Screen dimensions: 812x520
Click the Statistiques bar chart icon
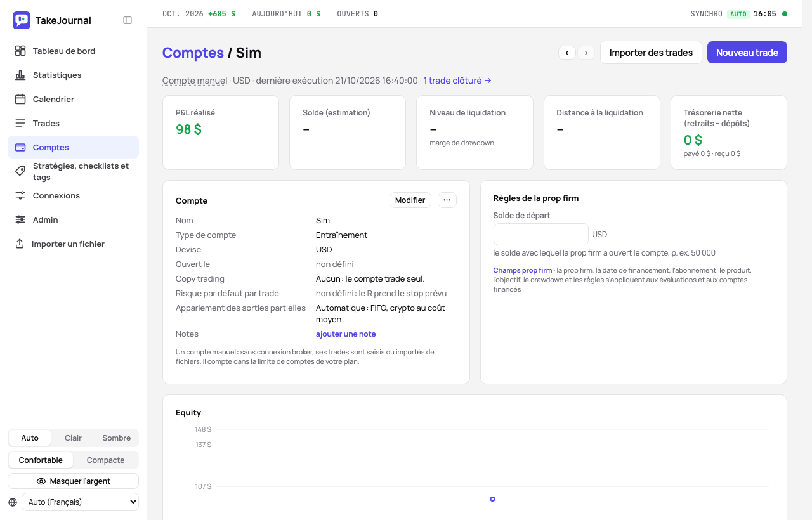point(20,75)
